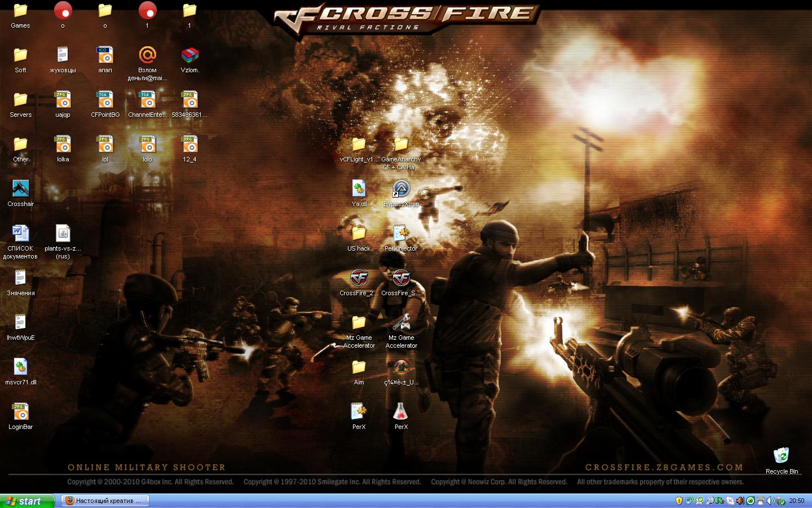Click the green circle tray icon

(x=751, y=501)
